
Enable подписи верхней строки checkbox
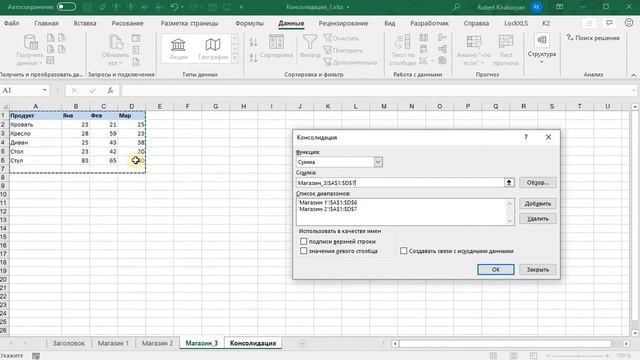click(x=303, y=241)
